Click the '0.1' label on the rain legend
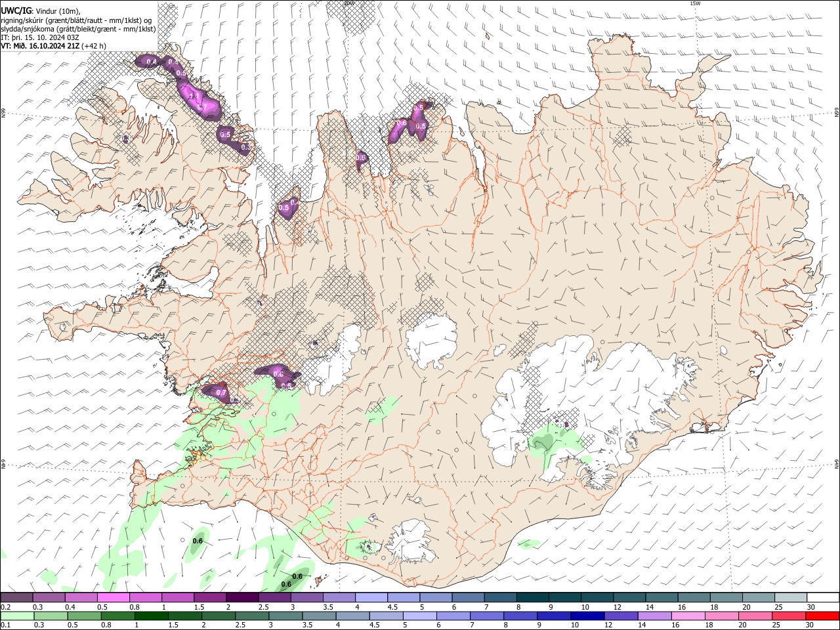Viewport: 840px width, 630px height. tap(5, 625)
